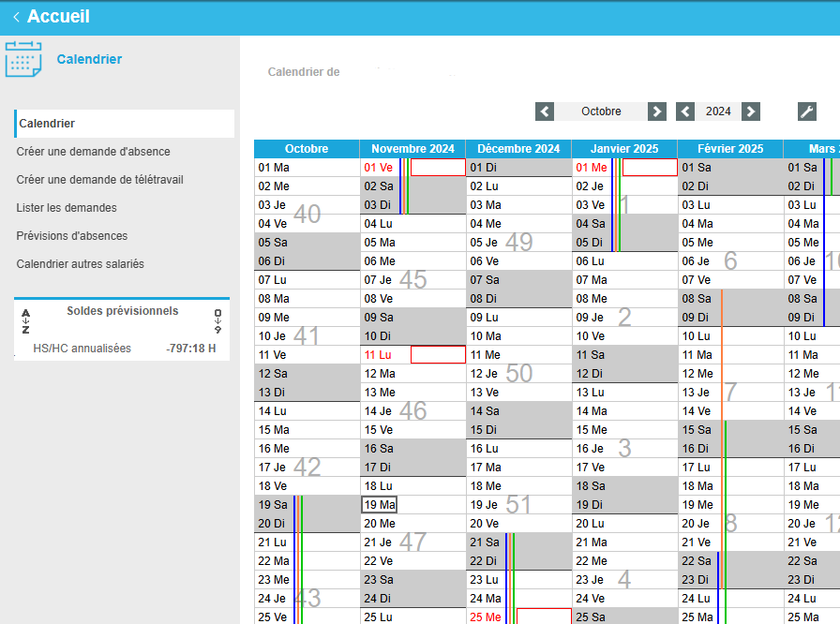This screenshot has width=840, height=624.
Task: Select 24 Lu in the Février column
Action: (730, 599)
